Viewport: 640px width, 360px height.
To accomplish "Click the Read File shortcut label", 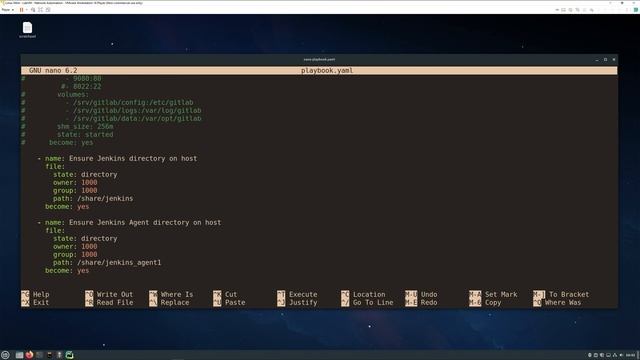I will pyautogui.click(x=115, y=302).
